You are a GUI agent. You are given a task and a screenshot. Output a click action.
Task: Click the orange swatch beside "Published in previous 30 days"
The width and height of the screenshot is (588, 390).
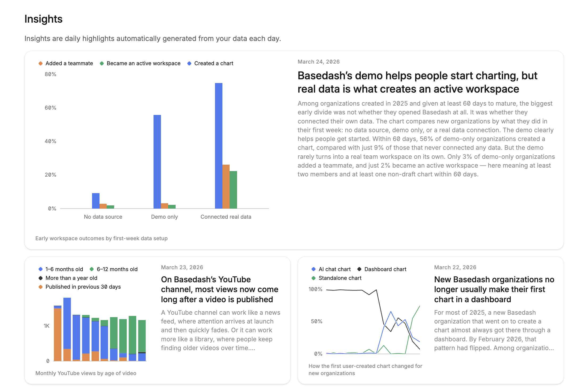pos(40,287)
